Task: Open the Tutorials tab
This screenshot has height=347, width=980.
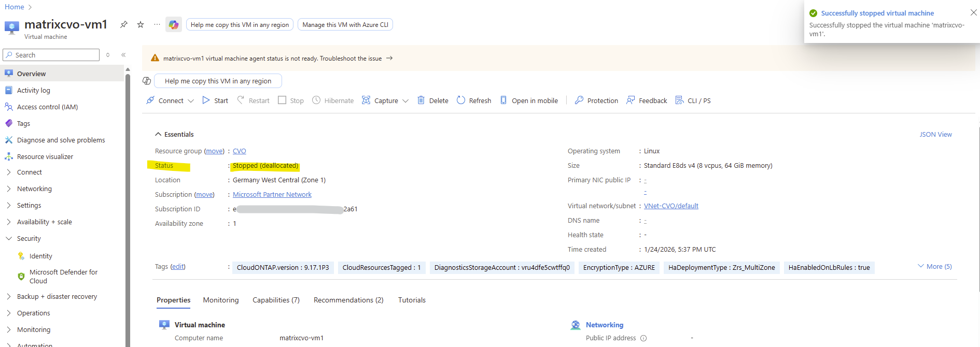Action: pyautogui.click(x=412, y=300)
